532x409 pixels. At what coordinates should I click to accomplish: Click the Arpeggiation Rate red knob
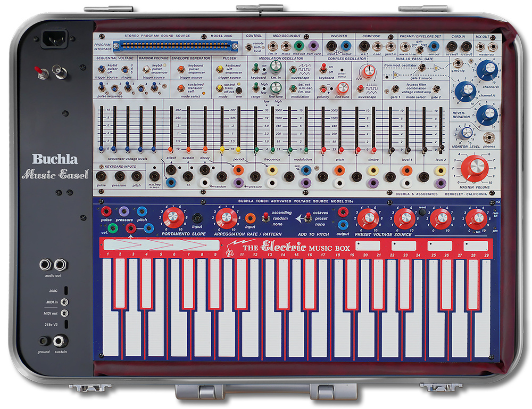click(x=226, y=217)
